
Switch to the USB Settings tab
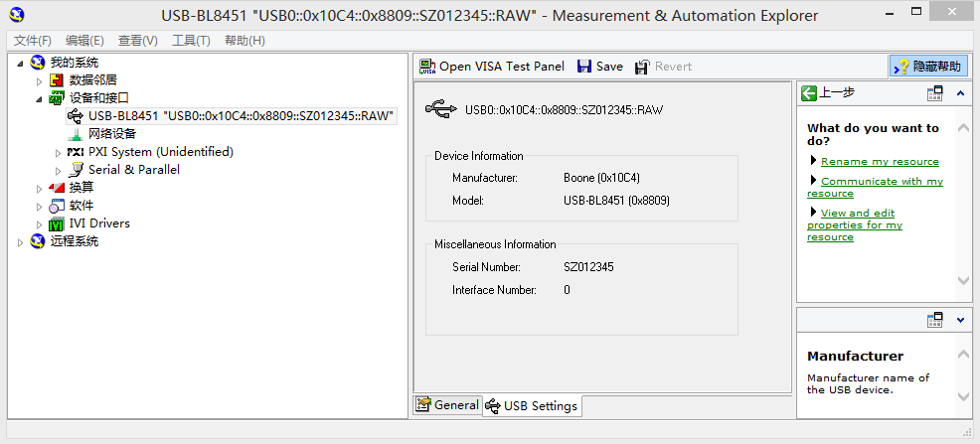pyautogui.click(x=533, y=406)
